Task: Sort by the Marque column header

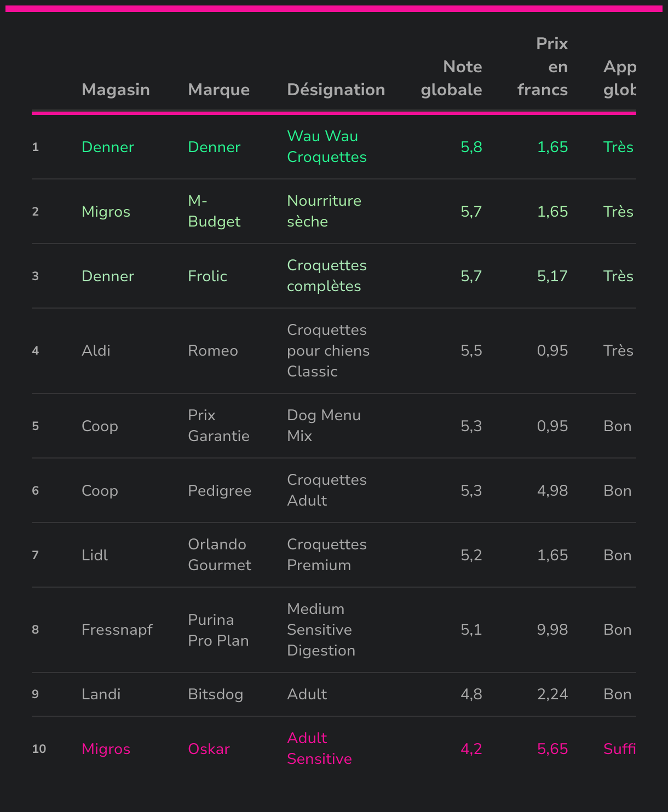Action: tap(218, 90)
